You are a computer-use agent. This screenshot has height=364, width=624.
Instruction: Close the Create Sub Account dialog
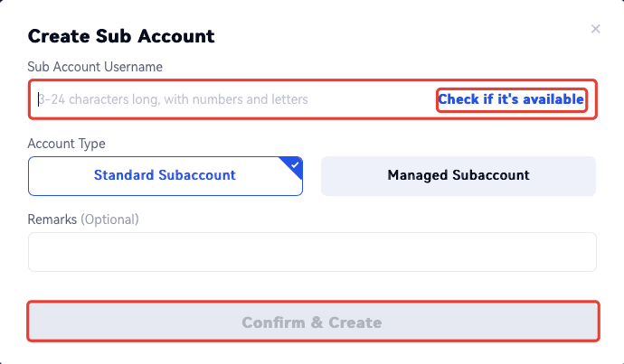[595, 29]
